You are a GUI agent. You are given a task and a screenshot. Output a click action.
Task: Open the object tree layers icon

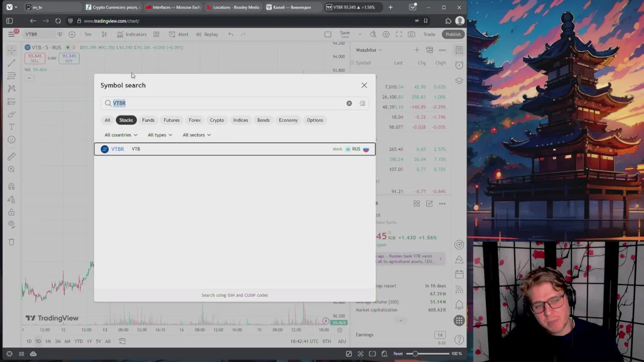coord(459,80)
